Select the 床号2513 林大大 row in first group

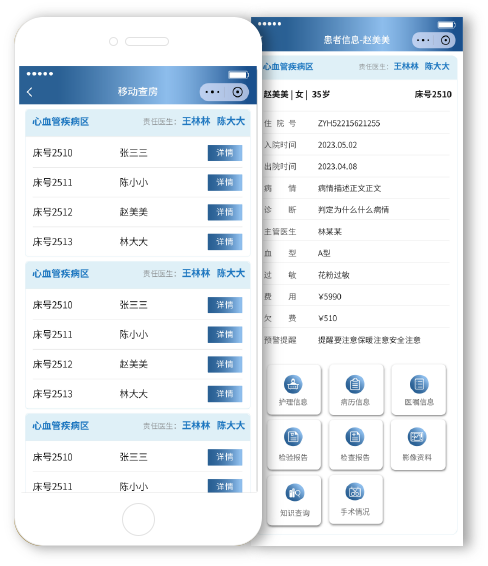[138, 242]
